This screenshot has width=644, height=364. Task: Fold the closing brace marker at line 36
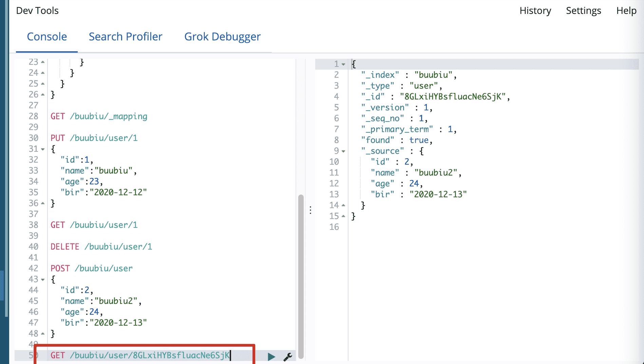(43, 203)
